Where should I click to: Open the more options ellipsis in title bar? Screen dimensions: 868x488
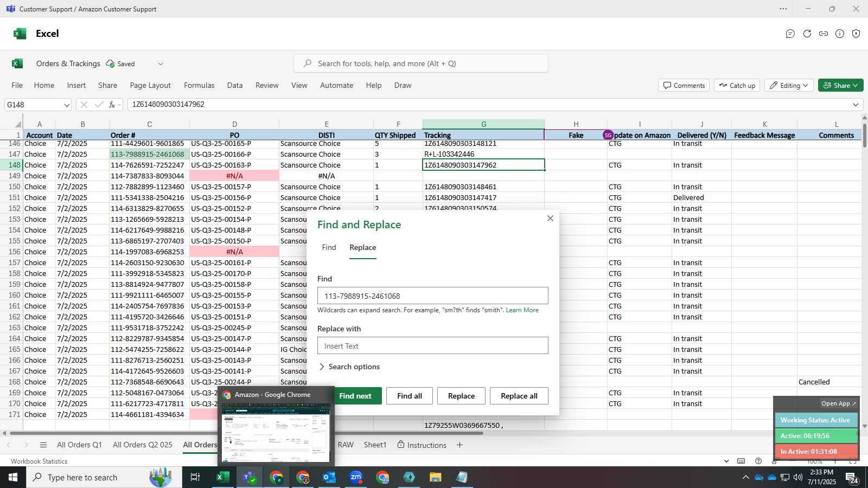coord(783,9)
